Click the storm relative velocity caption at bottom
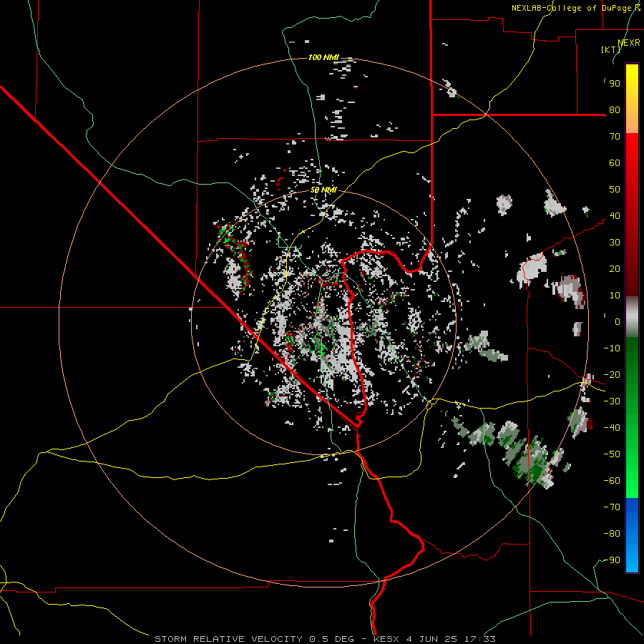644x644 pixels. 325,639
